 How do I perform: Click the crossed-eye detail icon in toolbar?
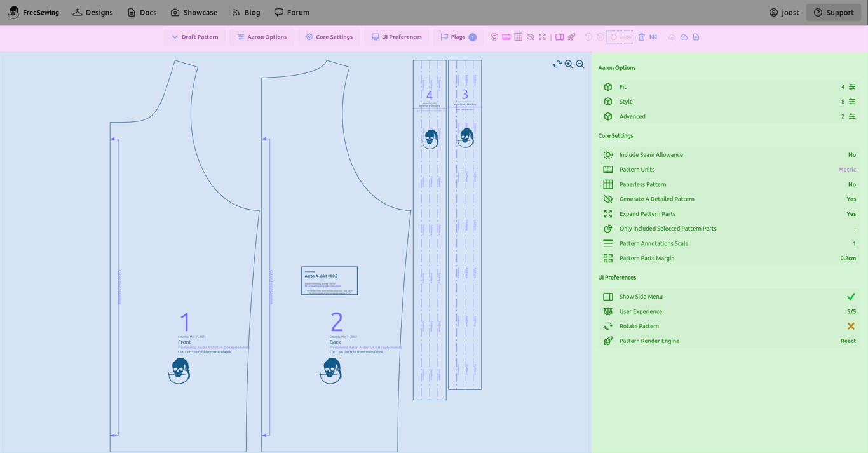click(531, 37)
